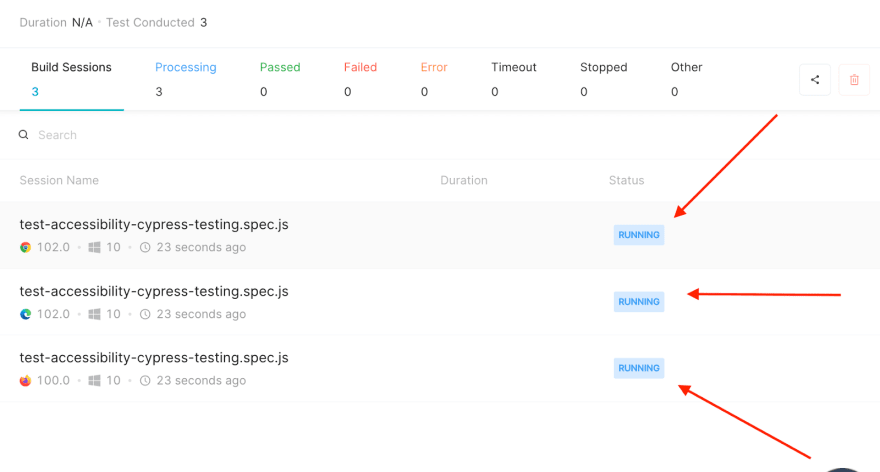Click the clock icon in the Firefox session row
This screenshot has height=472, width=880.
click(x=145, y=381)
